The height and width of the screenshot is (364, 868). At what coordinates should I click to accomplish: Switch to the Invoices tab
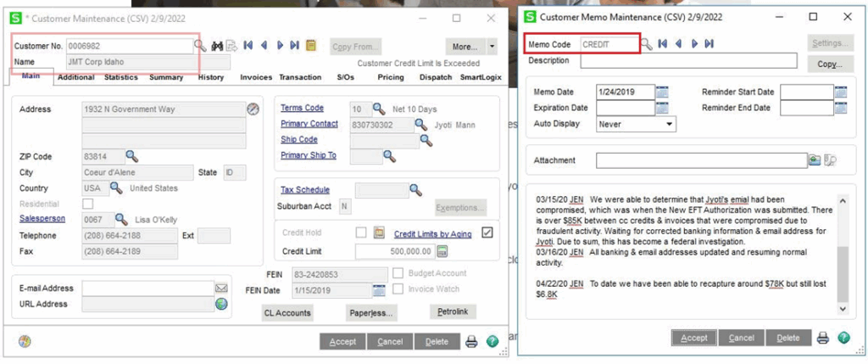256,78
